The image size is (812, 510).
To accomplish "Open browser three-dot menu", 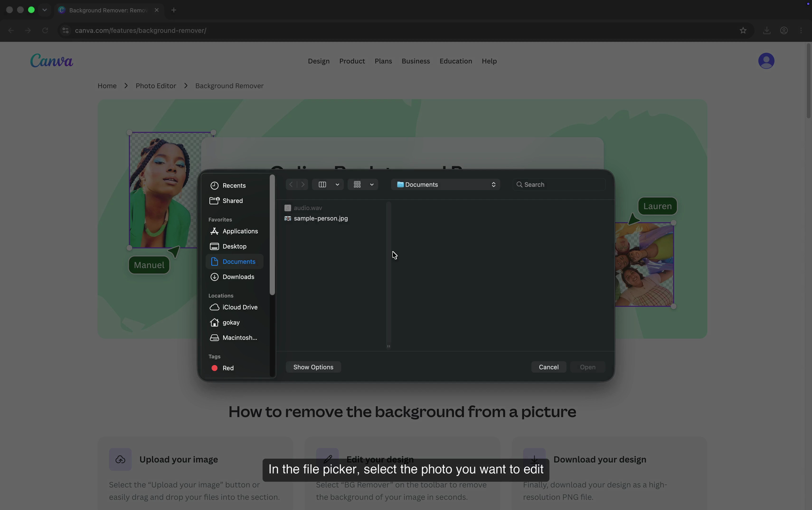I will click(x=801, y=30).
